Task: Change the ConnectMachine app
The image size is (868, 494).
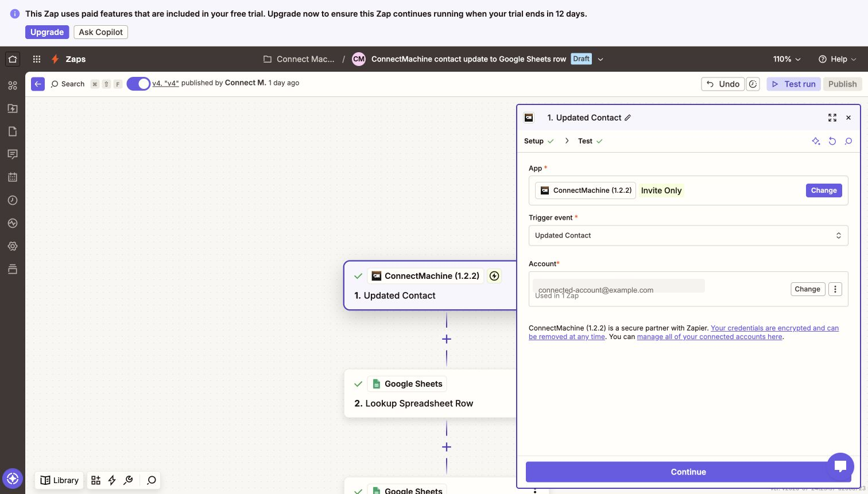Action: pyautogui.click(x=824, y=190)
